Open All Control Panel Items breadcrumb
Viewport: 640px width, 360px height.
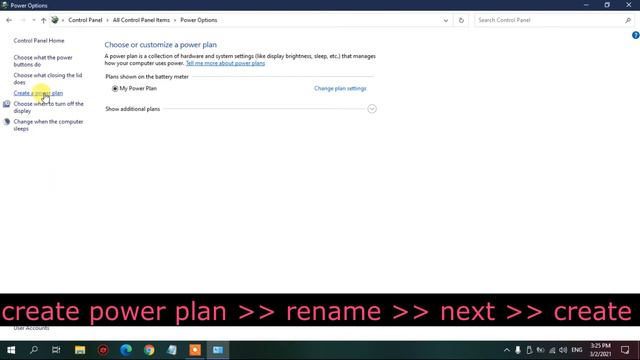141,20
